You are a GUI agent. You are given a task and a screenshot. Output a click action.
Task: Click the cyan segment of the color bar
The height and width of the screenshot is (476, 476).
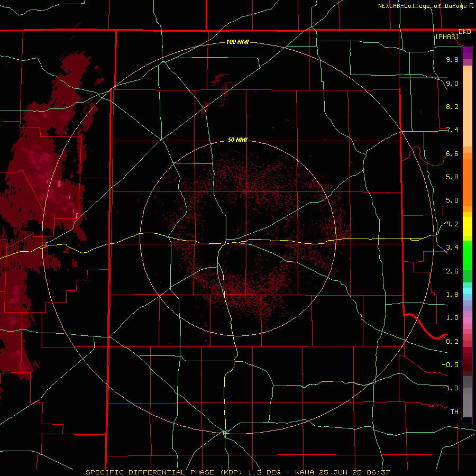click(467, 291)
